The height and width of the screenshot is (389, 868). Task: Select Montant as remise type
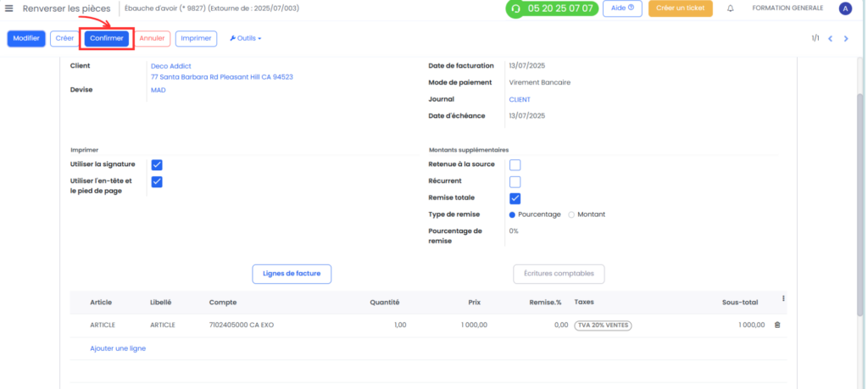(x=587, y=214)
